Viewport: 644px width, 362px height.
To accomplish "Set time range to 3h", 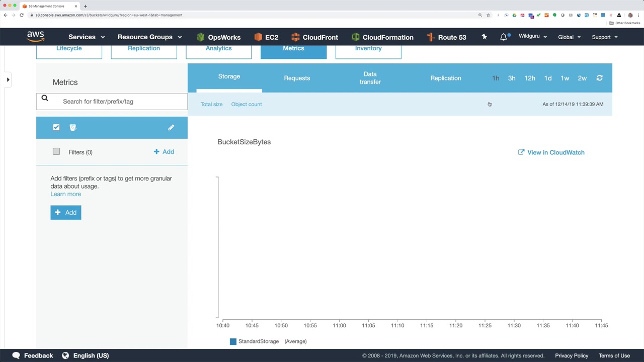I will 512,78.
